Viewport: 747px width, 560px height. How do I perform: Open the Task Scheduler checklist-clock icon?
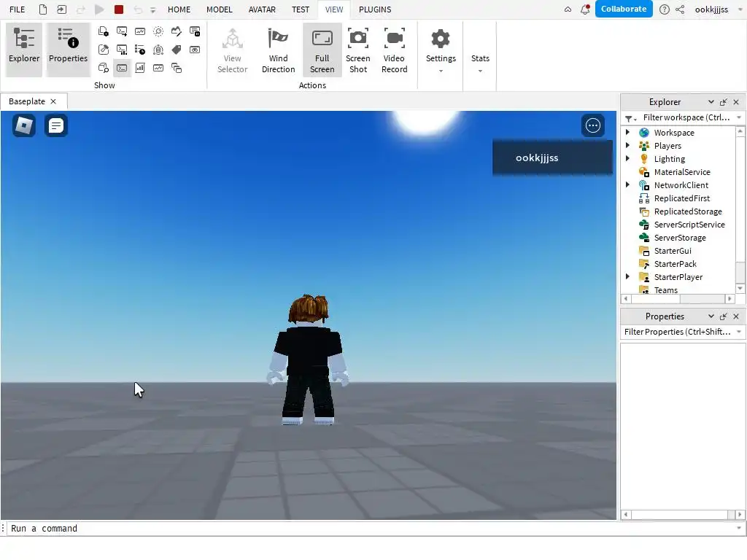click(x=140, y=50)
